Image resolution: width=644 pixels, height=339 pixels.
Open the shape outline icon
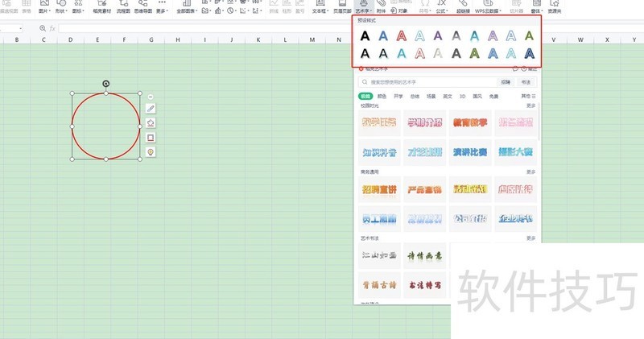(x=151, y=137)
